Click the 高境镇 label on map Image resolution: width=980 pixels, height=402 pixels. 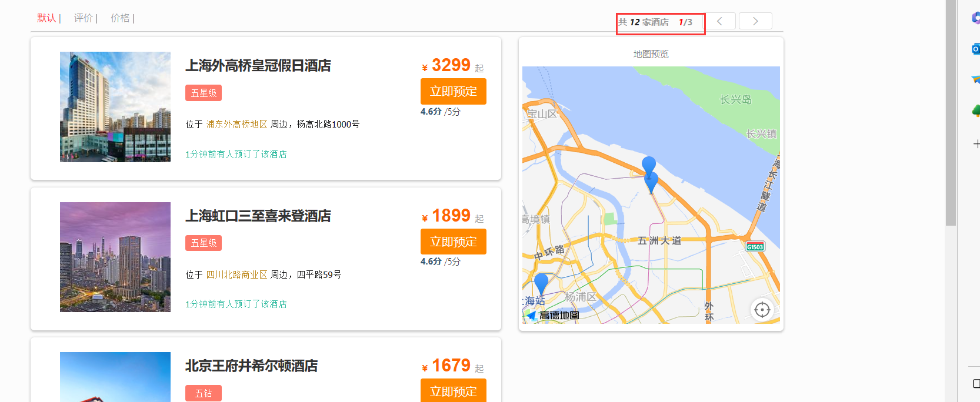click(x=536, y=219)
